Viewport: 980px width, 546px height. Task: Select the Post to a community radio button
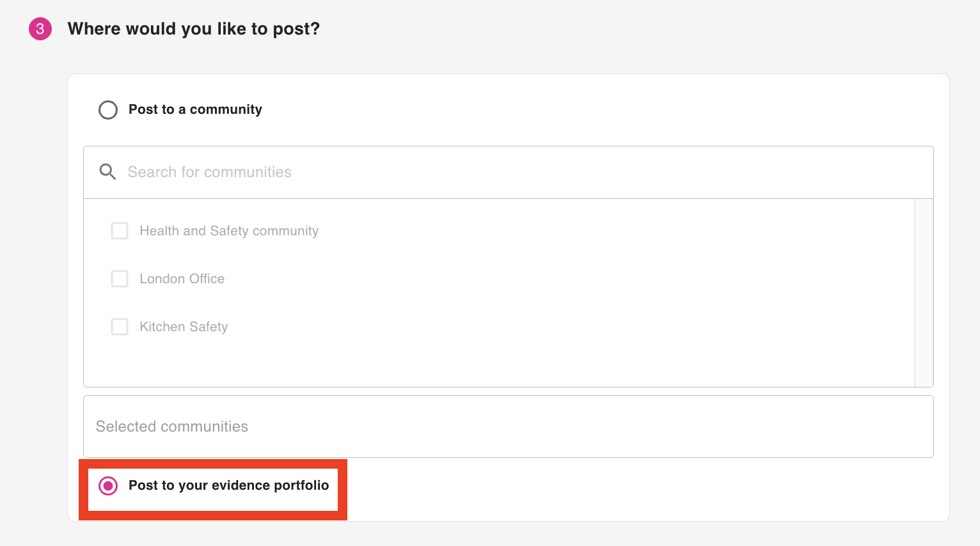point(108,110)
